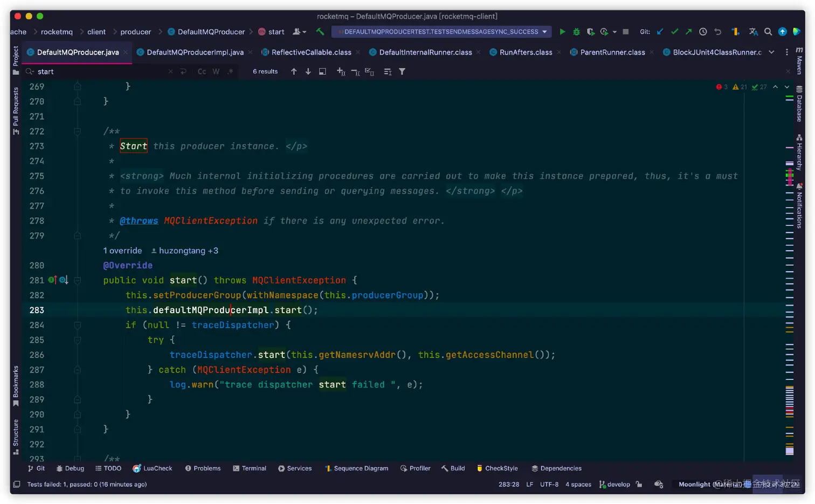Toggle regex search option
This screenshot has width=815, height=504.
tap(230, 71)
